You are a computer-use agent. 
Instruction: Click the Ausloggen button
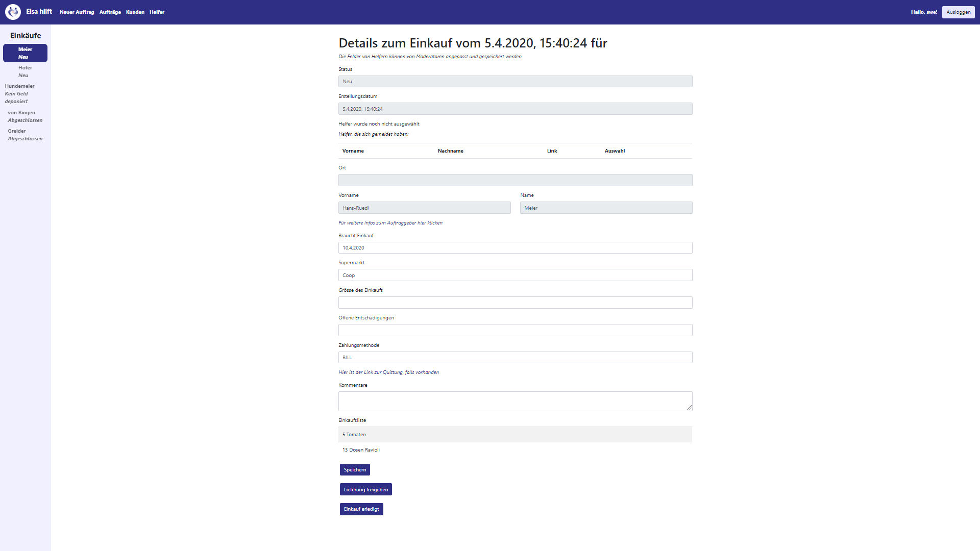(958, 12)
